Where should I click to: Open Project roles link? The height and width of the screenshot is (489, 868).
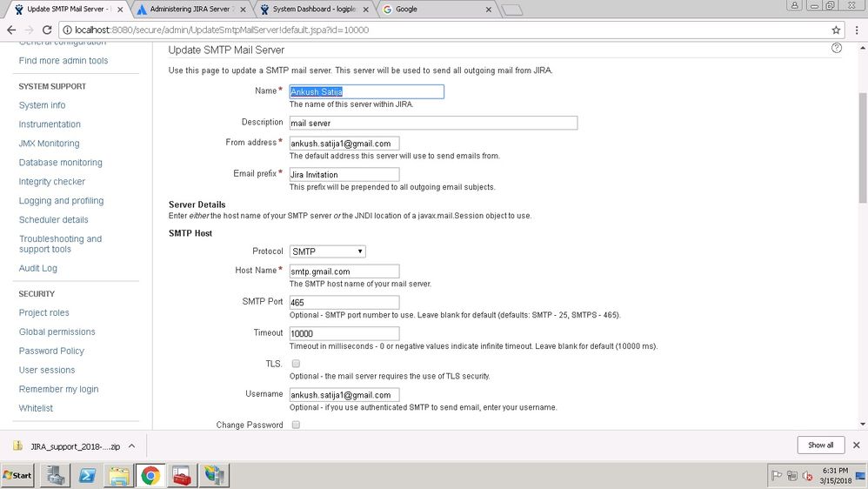[43, 313]
